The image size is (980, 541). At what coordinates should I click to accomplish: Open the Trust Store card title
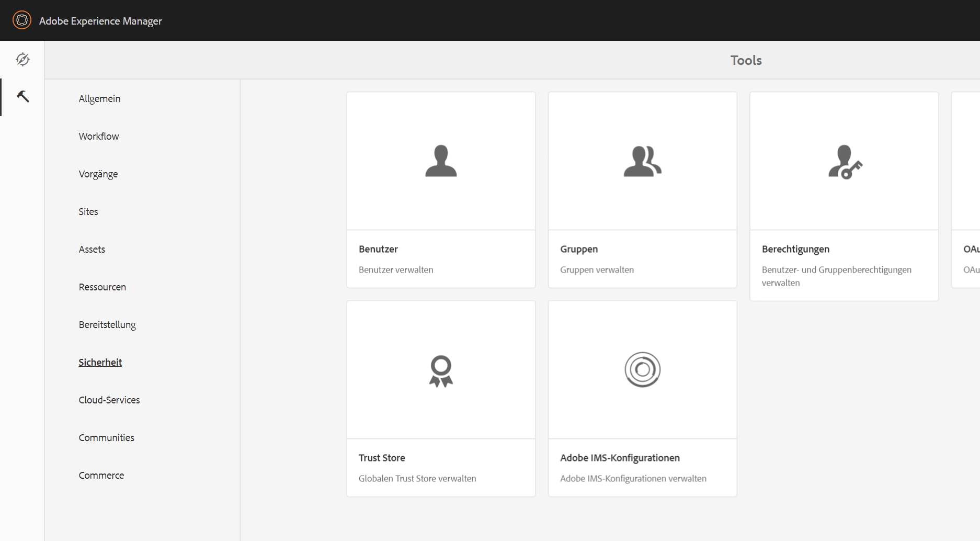382,458
